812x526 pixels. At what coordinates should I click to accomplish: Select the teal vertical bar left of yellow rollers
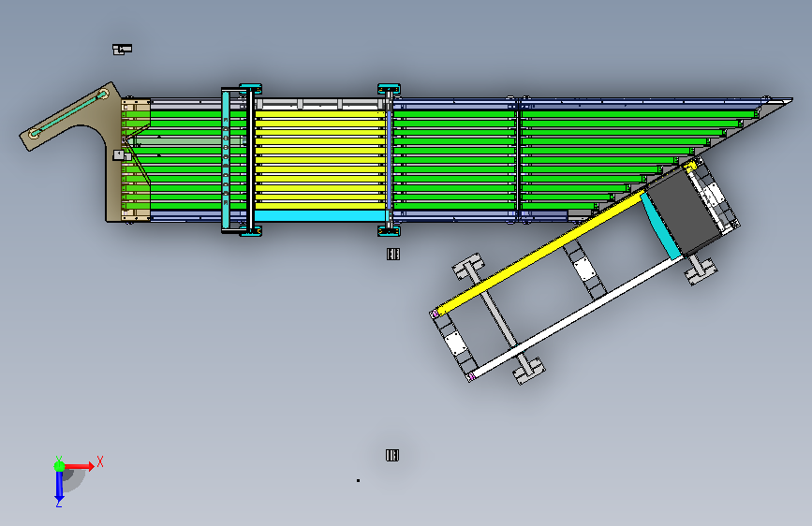226,160
